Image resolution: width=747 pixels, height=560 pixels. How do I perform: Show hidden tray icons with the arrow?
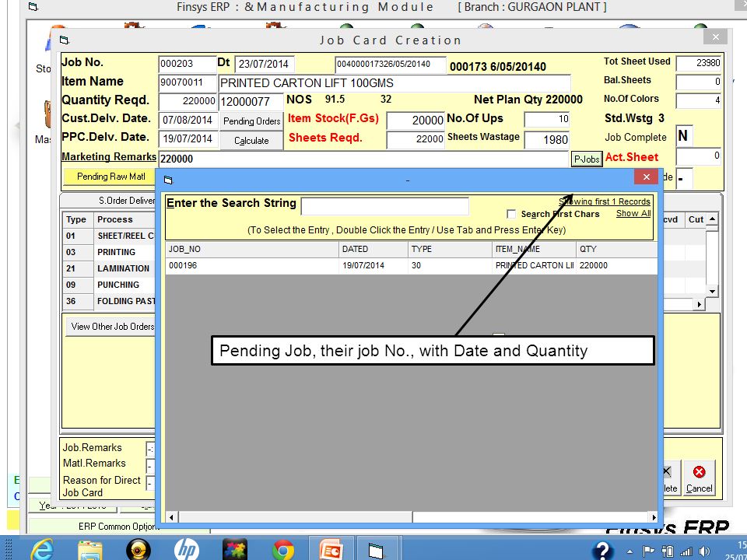(x=630, y=552)
